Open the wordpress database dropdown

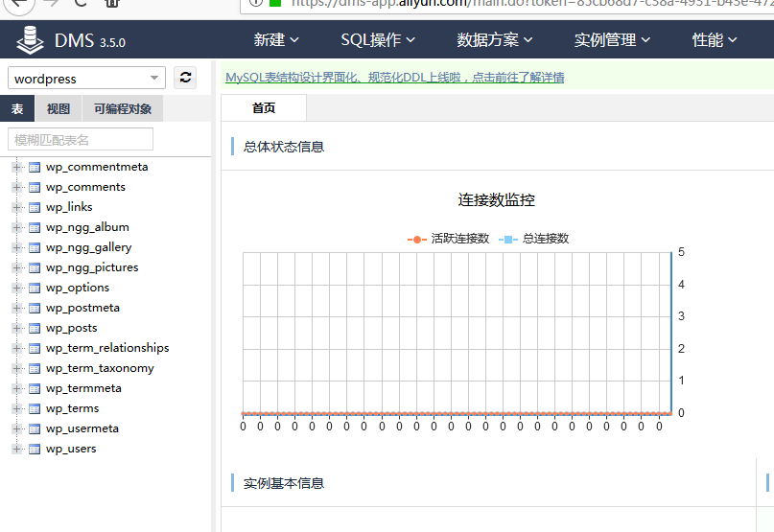(x=86, y=78)
